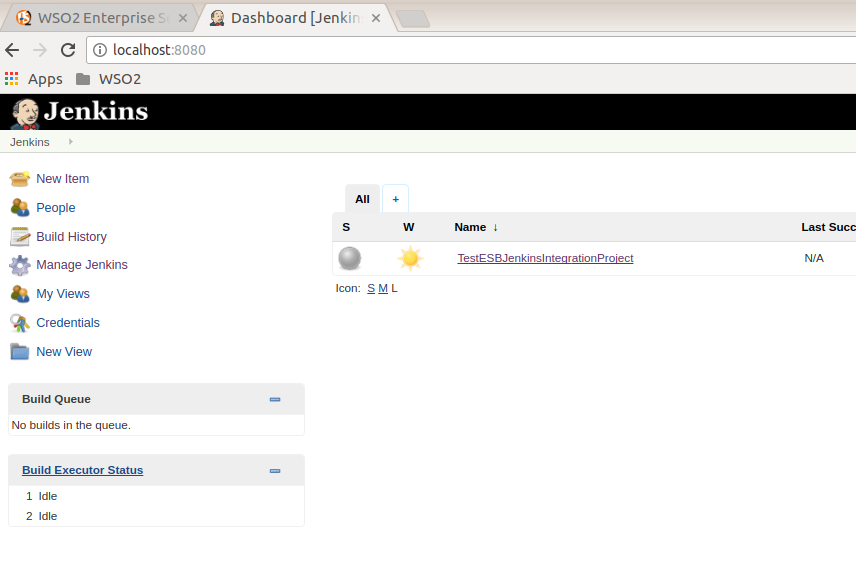The width and height of the screenshot is (856, 571).
Task: Open the New View link
Action: pos(64,352)
